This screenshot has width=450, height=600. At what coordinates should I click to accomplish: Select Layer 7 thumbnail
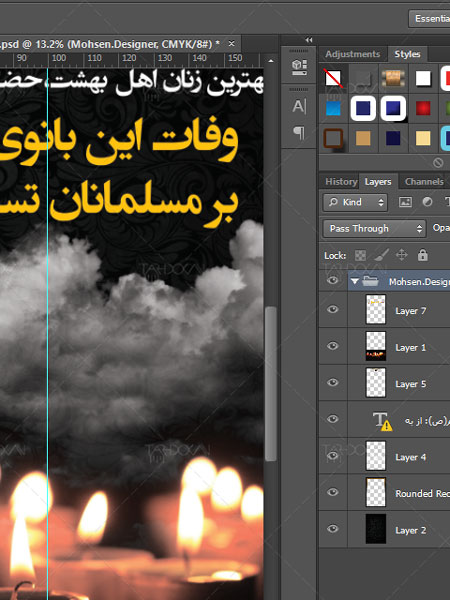click(376, 309)
